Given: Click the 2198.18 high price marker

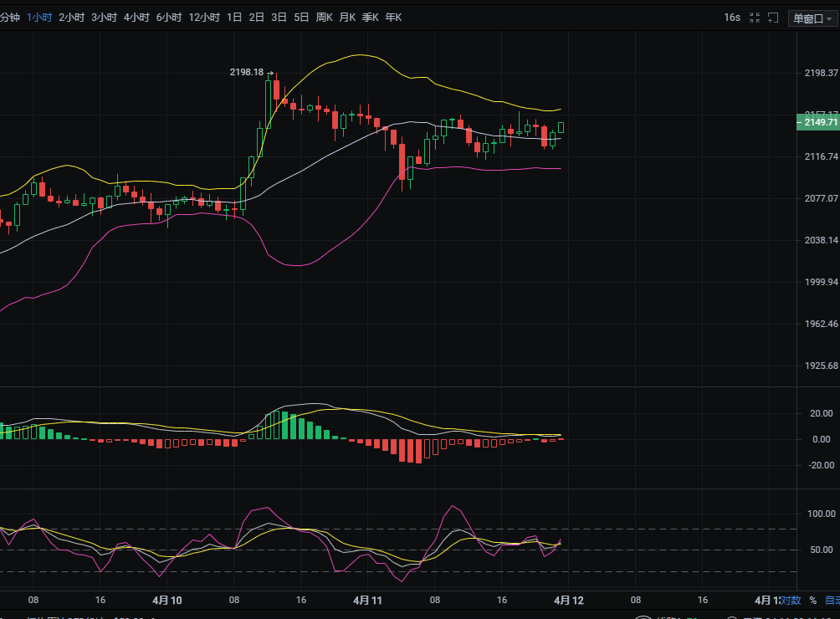Looking at the screenshot, I should pyautogui.click(x=247, y=73).
